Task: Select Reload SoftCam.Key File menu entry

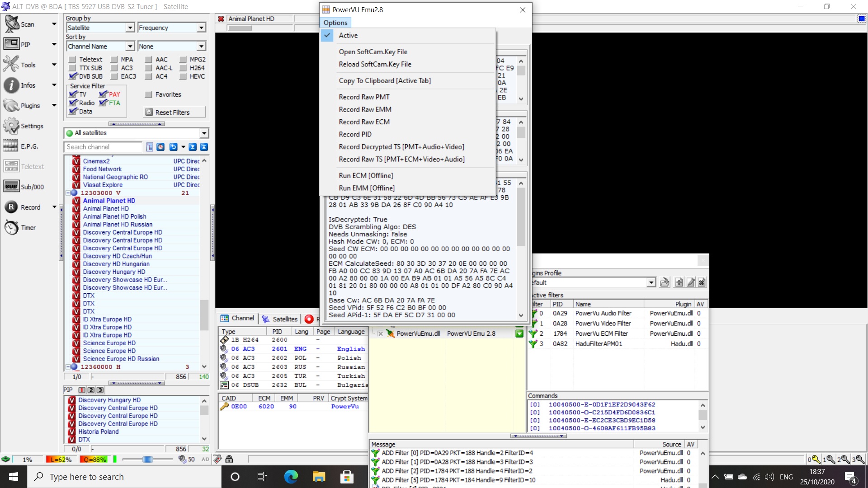Action: coord(375,64)
